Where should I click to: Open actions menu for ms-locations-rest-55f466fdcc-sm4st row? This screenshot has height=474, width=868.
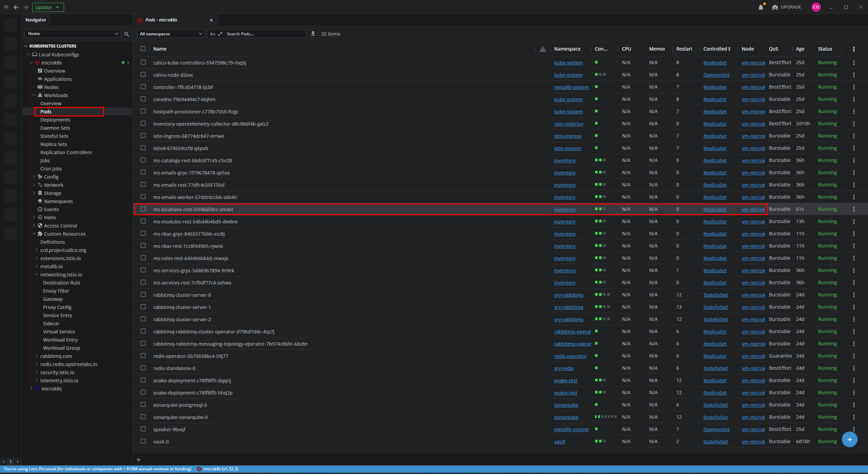[x=854, y=209]
